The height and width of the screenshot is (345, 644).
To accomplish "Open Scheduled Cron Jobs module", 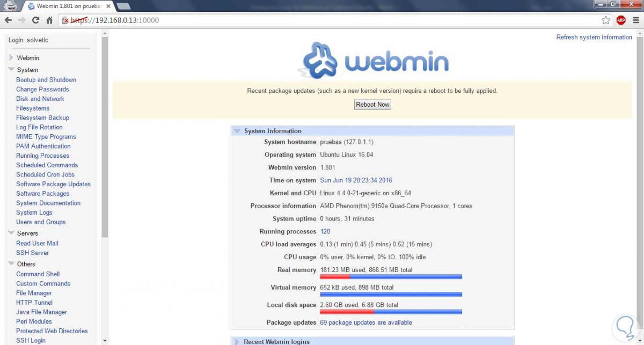I will (x=45, y=174).
